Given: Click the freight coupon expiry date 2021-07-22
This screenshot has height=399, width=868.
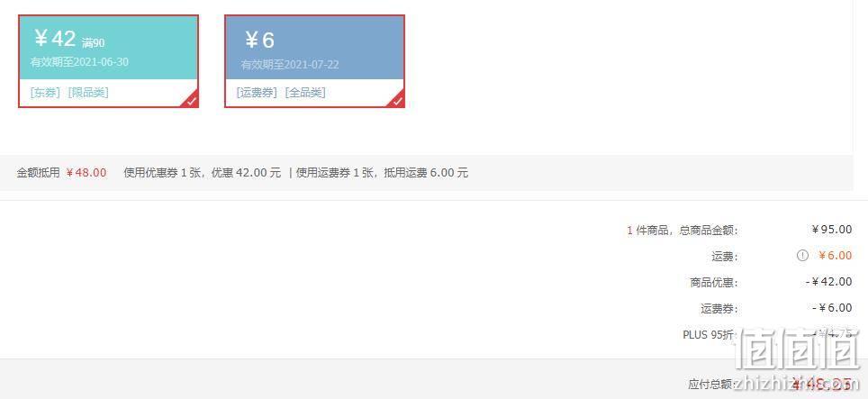Looking at the screenshot, I should coord(312,65).
